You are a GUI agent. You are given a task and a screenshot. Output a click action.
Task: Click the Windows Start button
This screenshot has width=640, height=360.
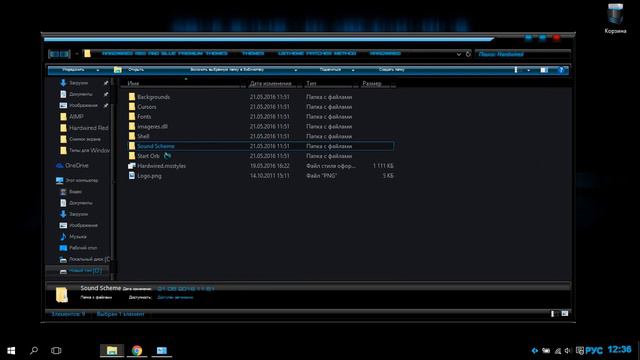[11, 350]
